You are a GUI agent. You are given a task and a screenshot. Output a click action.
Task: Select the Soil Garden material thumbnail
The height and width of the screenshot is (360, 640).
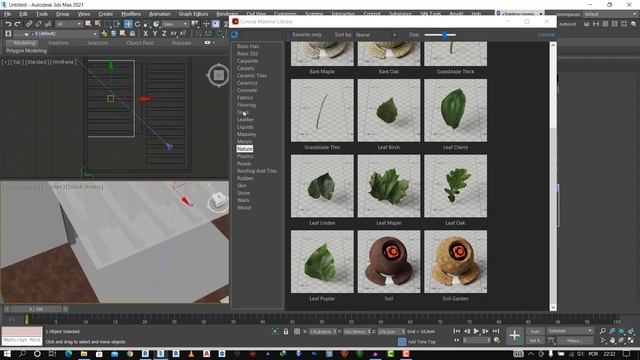[456, 262]
